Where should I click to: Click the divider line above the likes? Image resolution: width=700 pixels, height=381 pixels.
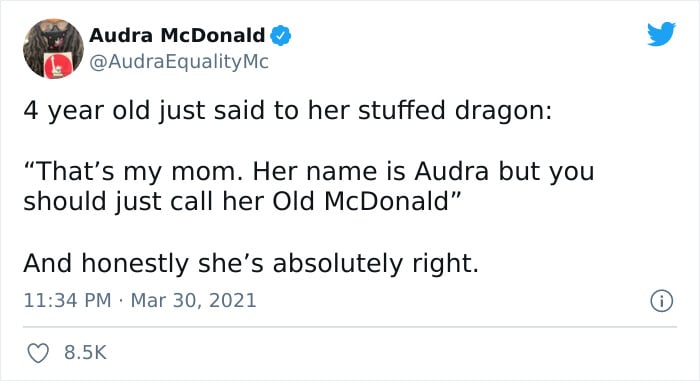coord(350,327)
